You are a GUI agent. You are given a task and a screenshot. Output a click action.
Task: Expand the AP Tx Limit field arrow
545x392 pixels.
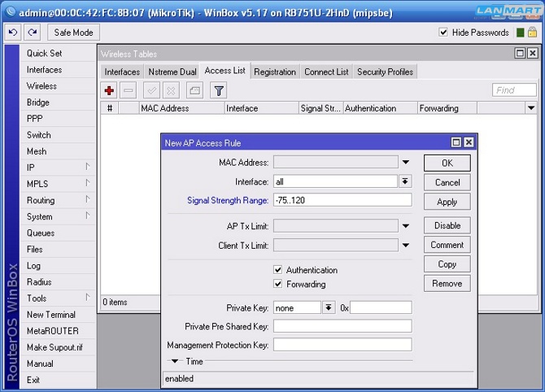pyautogui.click(x=405, y=226)
